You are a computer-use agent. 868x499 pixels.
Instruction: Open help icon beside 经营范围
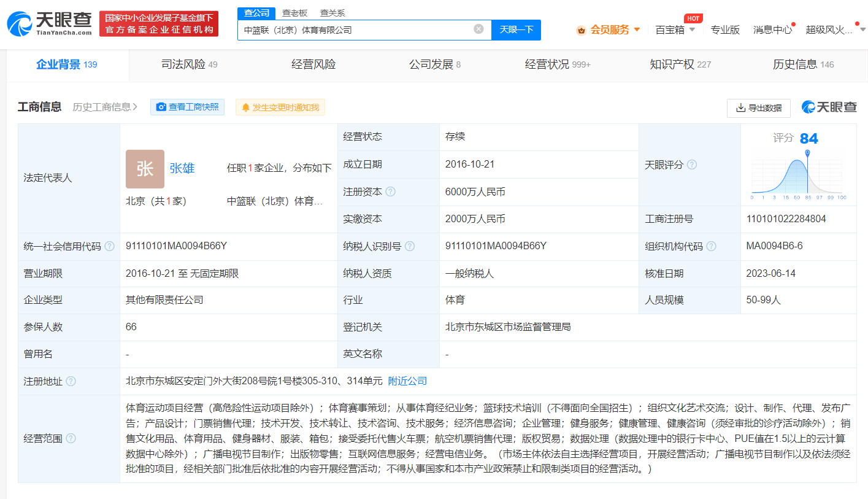pos(71,438)
